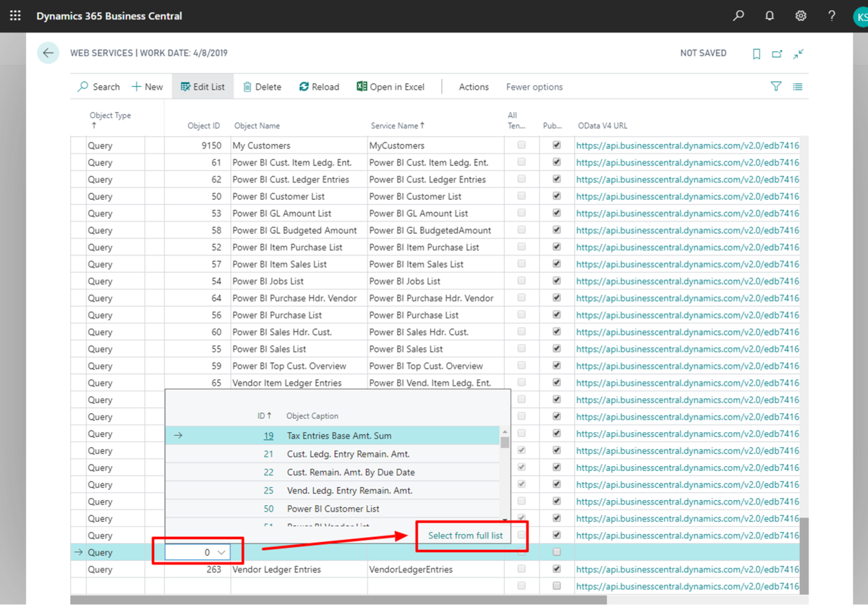Sort by Service Name column header
This screenshot has width=868, height=605.
pos(397,126)
